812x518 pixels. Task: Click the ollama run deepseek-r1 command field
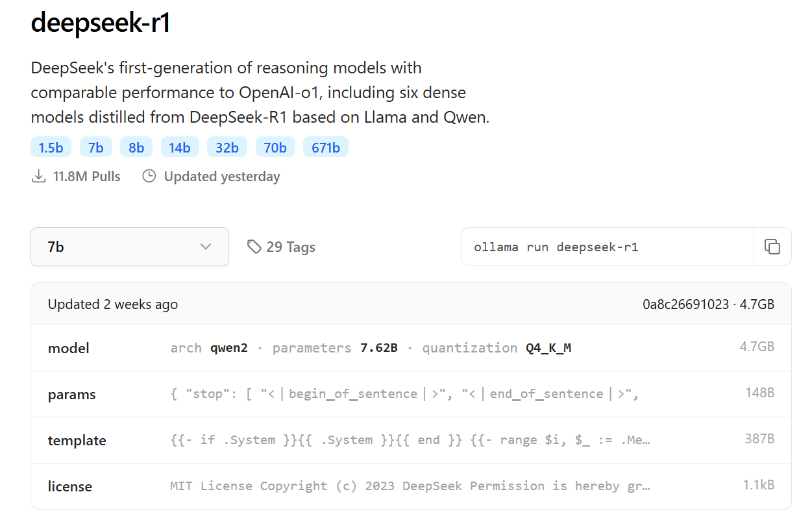tap(608, 247)
